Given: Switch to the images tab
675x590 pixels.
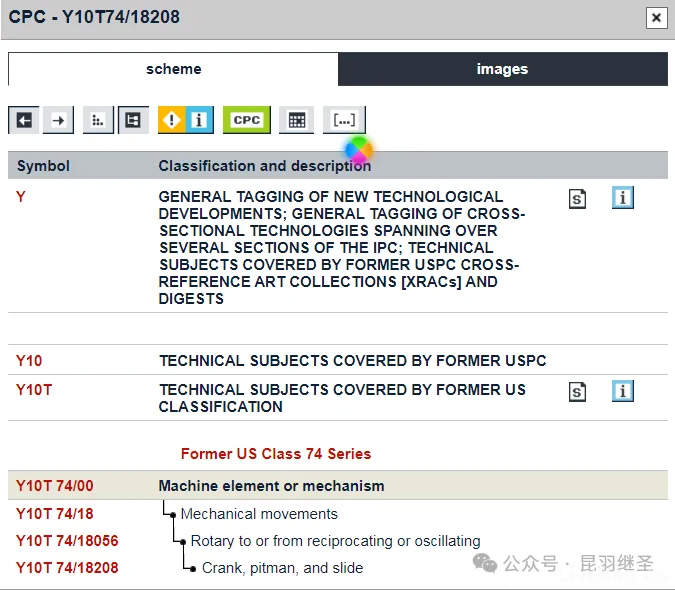Looking at the screenshot, I should 502,69.
